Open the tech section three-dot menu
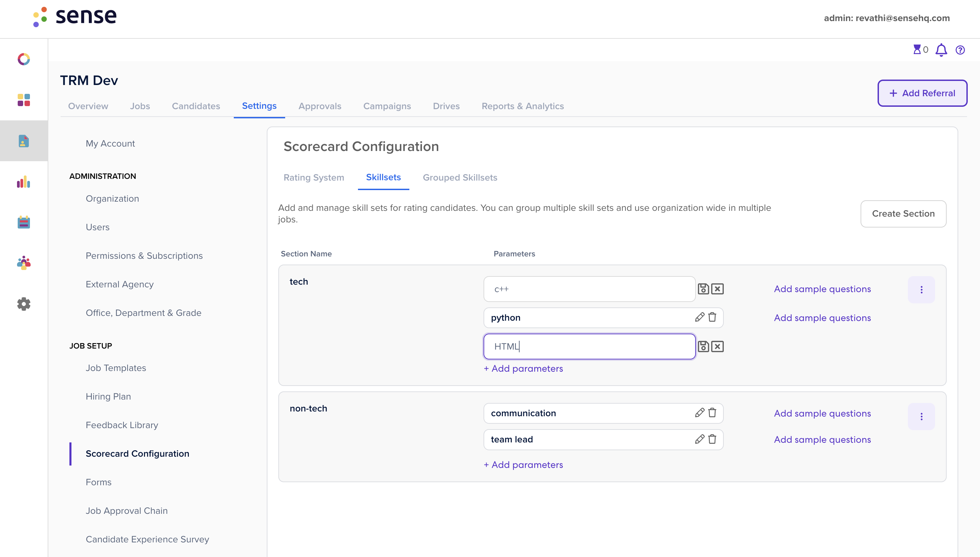 point(921,290)
